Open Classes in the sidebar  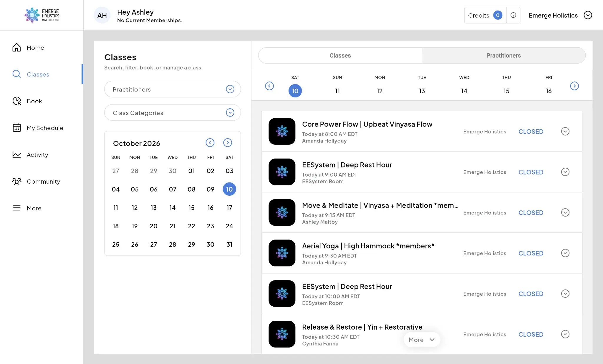pos(31,74)
